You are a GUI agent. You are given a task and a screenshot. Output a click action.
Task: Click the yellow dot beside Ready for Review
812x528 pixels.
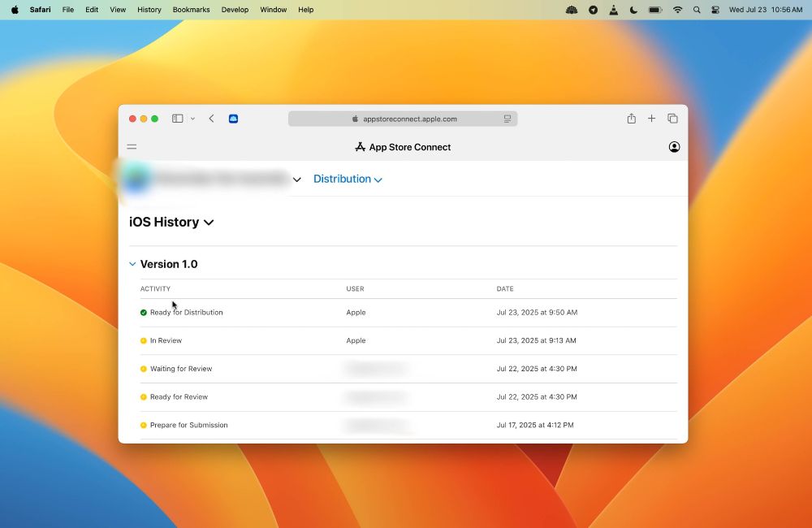click(144, 397)
